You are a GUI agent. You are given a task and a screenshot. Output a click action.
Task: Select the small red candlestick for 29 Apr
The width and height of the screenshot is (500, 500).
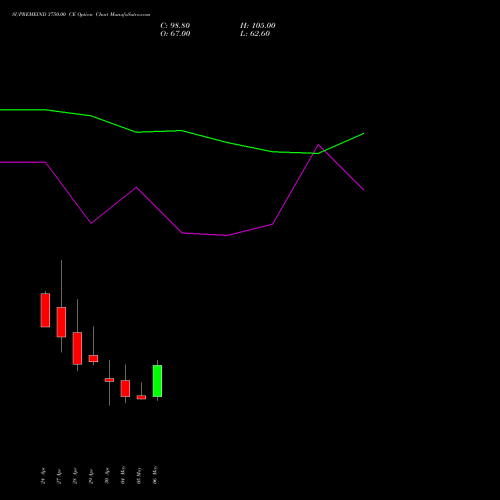[x=93, y=358]
